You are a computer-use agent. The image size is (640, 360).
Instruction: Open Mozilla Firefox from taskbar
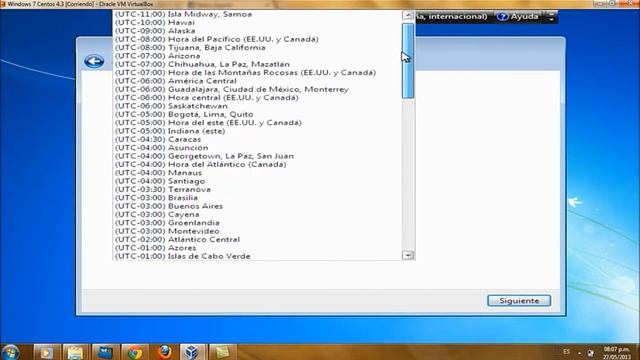[x=164, y=352]
